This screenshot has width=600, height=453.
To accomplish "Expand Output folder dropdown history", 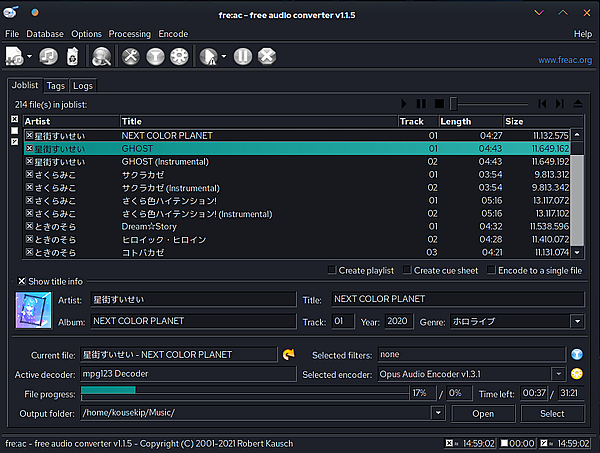I will pyautogui.click(x=438, y=413).
